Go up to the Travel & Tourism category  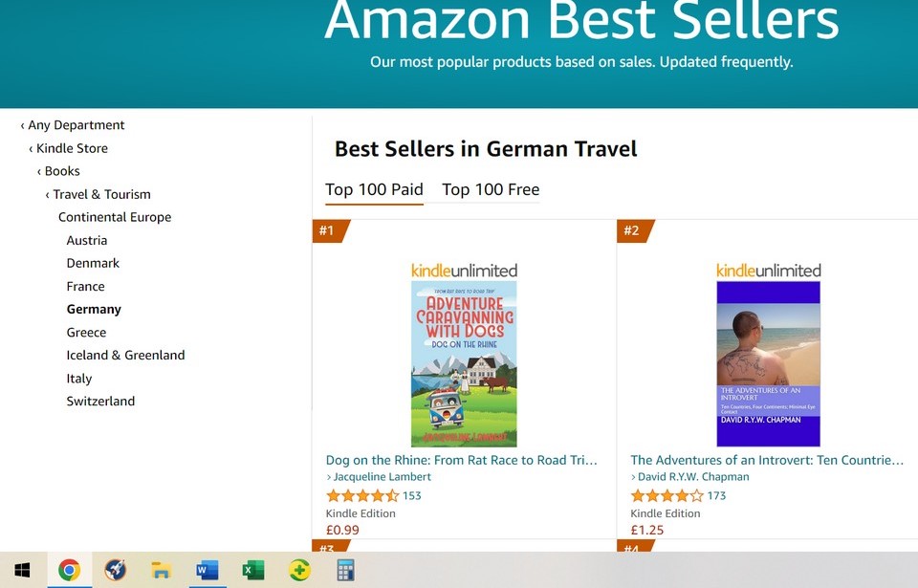pos(101,194)
